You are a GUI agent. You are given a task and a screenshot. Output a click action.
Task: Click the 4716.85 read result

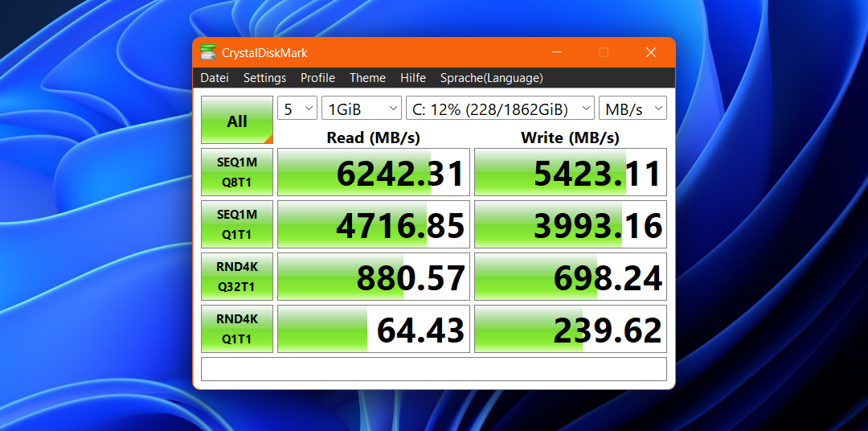point(374,224)
